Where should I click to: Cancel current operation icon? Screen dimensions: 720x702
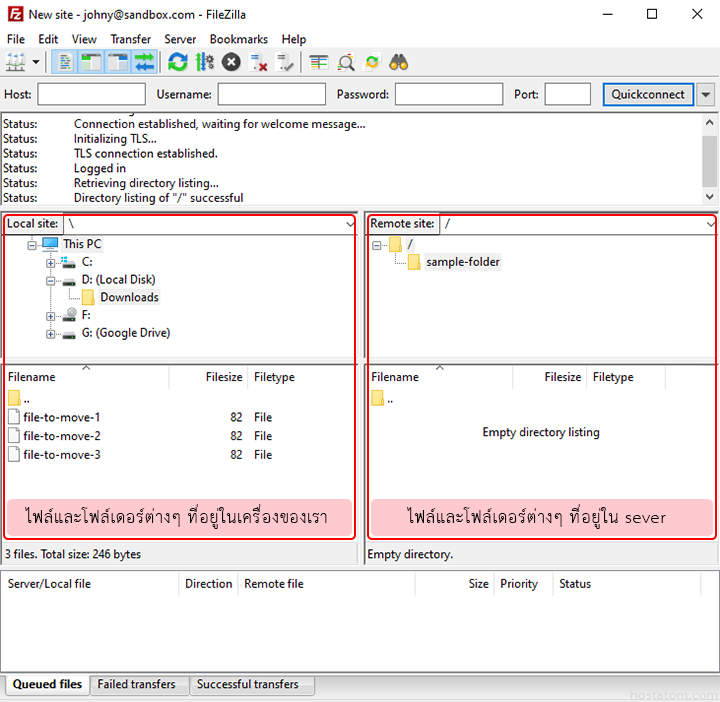(231, 62)
